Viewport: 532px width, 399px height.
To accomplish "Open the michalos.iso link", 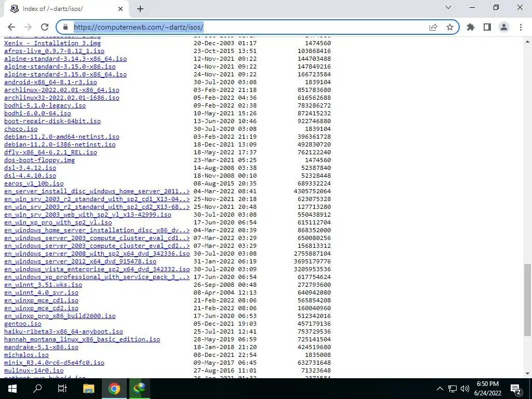I will click(26, 355).
